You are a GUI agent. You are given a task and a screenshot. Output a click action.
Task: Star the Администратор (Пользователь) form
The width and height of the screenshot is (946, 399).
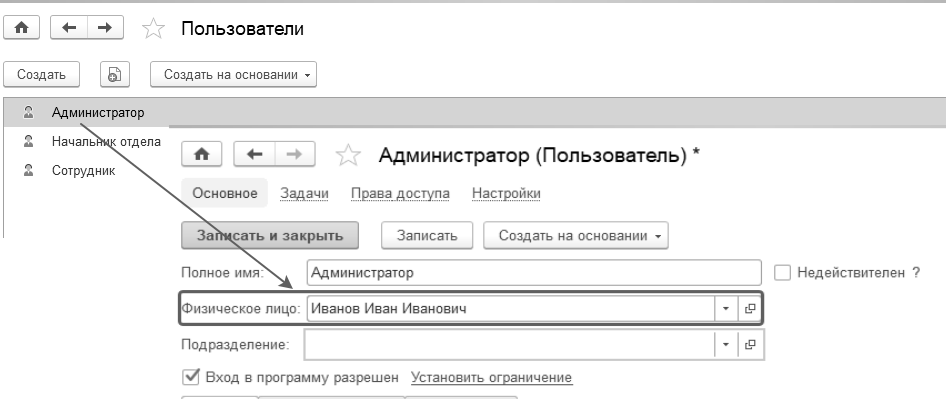click(x=348, y=155)
